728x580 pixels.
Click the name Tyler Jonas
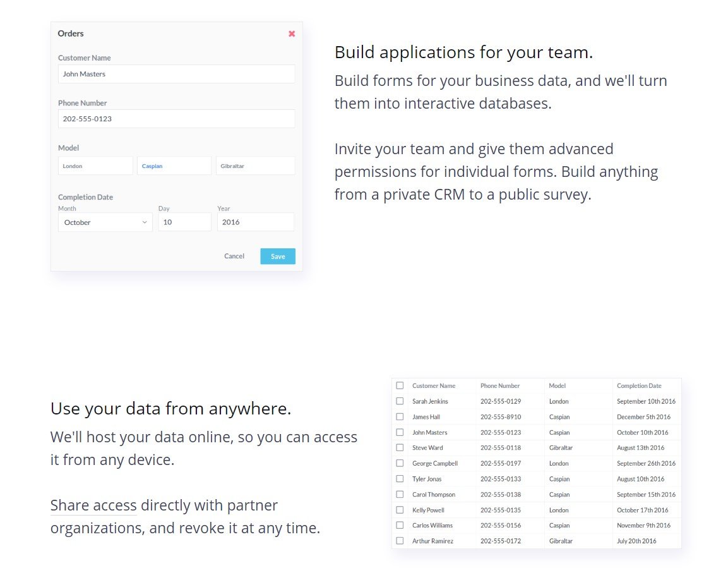(427, 479)
